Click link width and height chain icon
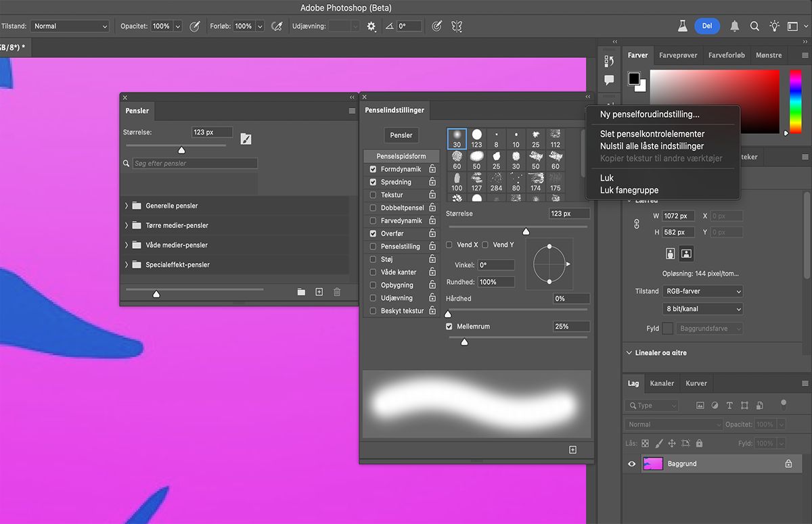The image size is (812, 524). (636, 224)
